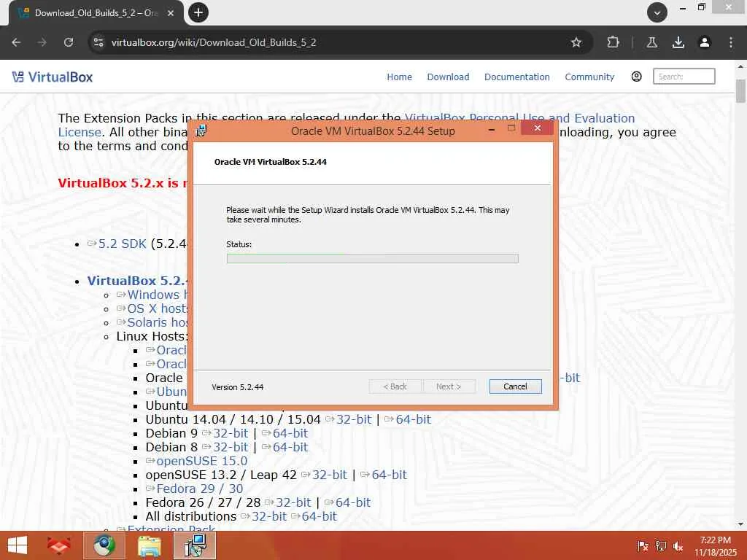Open the Community menu item
The height and width of the screenshot is (560, 747).
(x=589, y=77)
